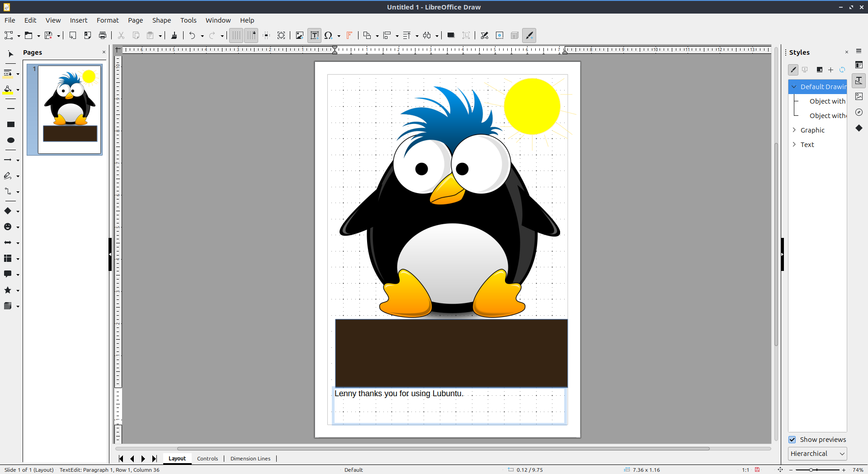Toggle Display Grid in the toolbar
This screenshot has height=474, width=868.
pyautogui.click(x=236, y=35)
